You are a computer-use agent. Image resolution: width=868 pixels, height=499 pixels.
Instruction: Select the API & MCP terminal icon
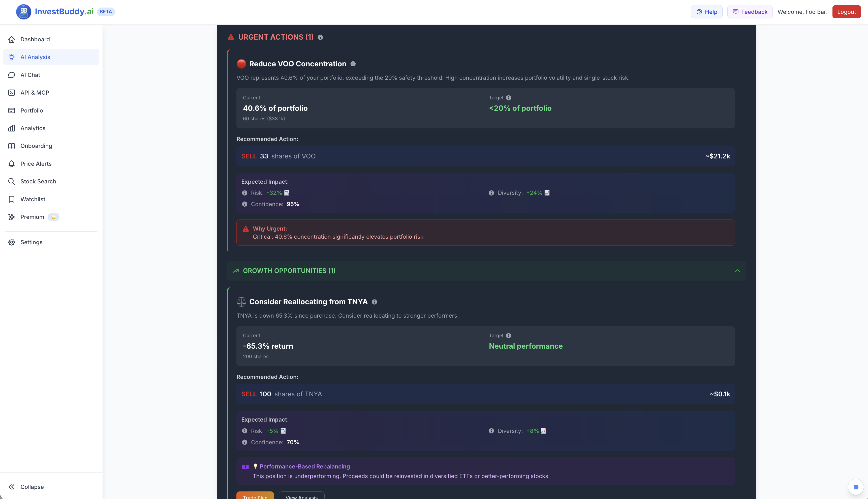[x=12, y=93]
